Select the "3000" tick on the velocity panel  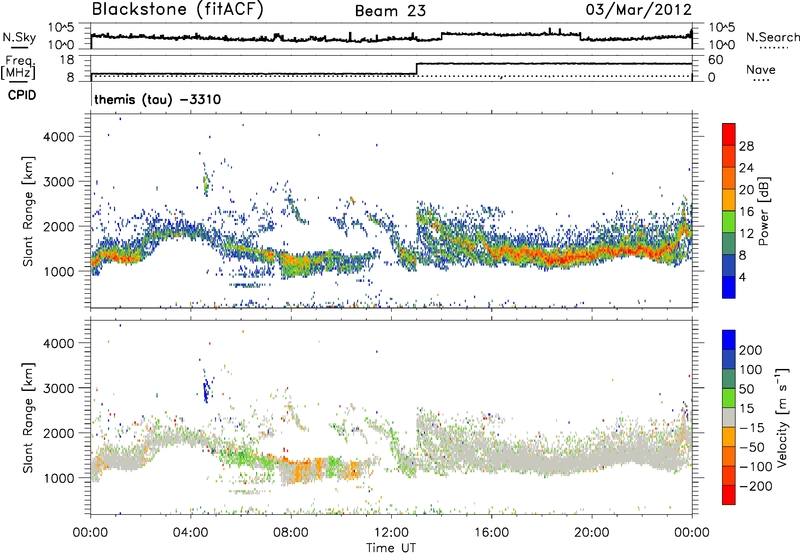pos(59,388)
